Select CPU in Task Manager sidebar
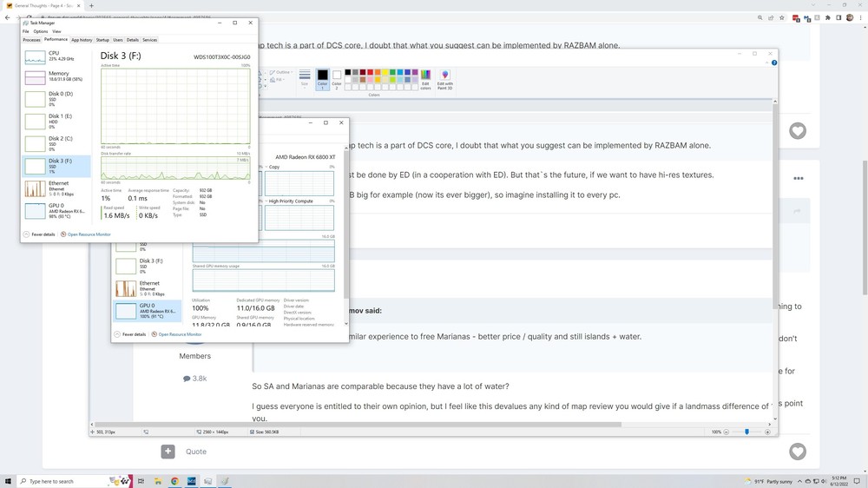 click(56, 56)
